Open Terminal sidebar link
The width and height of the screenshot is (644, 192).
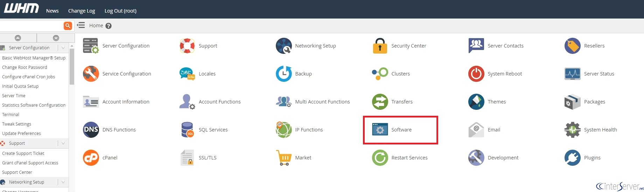[x=10, y=114]
